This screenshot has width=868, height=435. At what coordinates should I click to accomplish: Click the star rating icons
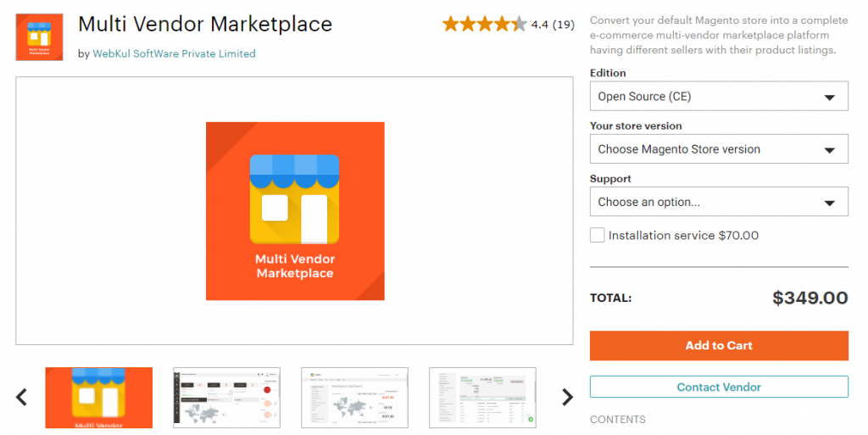484,25
